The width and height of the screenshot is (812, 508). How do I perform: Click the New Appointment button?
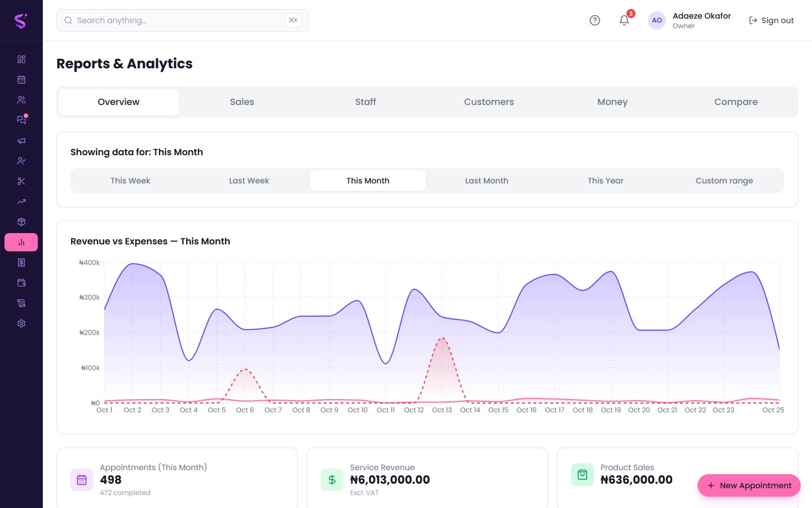click(x=749, y=485)
